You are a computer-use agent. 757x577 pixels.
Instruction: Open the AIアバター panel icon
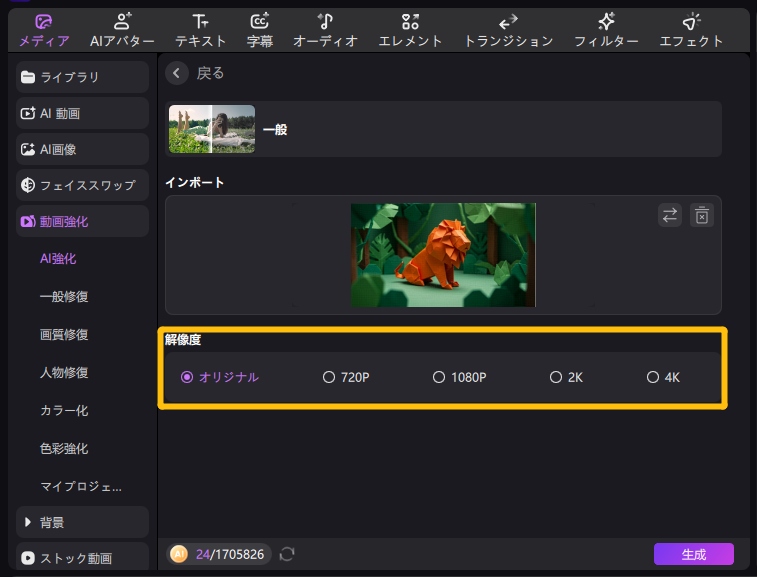click(x=123, y=21)
